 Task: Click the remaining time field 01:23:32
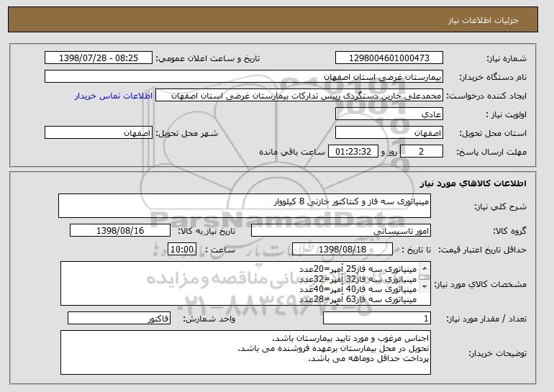click(x=353, y=152)
